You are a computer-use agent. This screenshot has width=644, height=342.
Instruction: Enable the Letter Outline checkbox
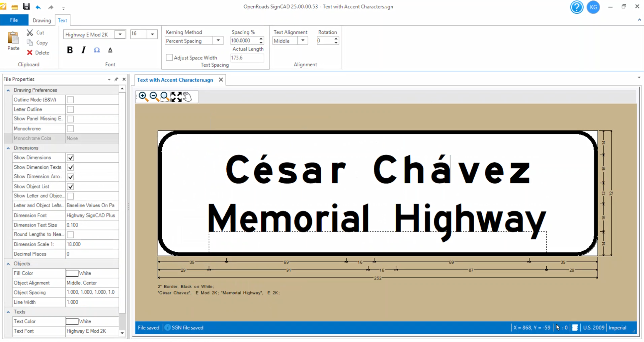tap(70, 109)
